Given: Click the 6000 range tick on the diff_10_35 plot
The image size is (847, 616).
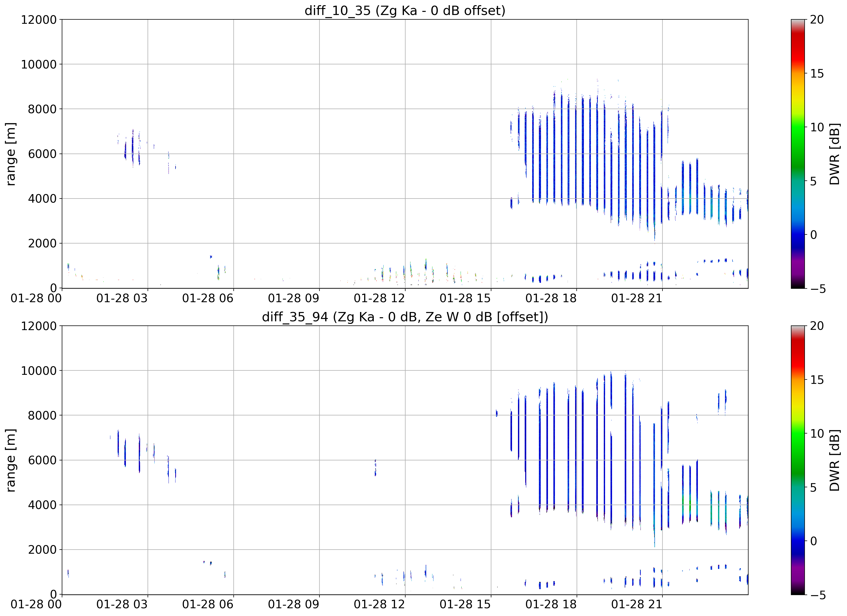Looking at the screenshot, I should (42, 154).
